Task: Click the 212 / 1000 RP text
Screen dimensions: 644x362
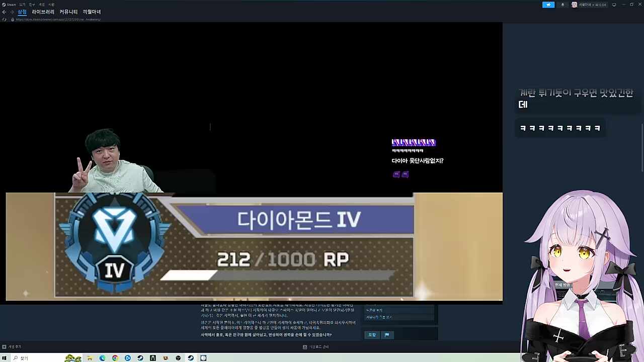Action: coord(283,259)
